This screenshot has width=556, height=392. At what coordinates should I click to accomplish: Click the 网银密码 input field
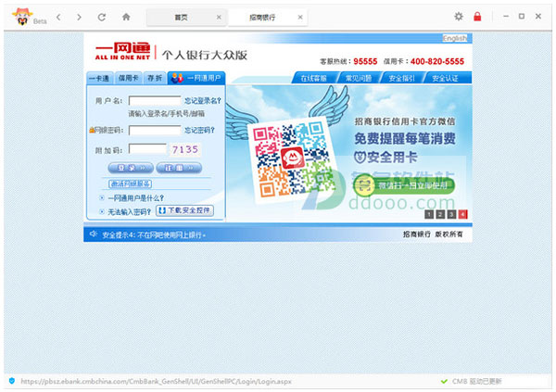coord(155,130)
